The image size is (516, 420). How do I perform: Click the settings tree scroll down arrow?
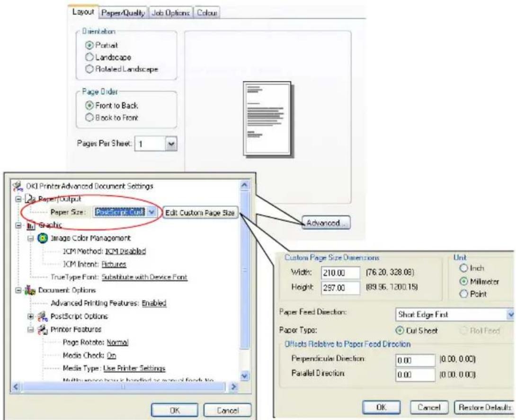pos(244,375)
